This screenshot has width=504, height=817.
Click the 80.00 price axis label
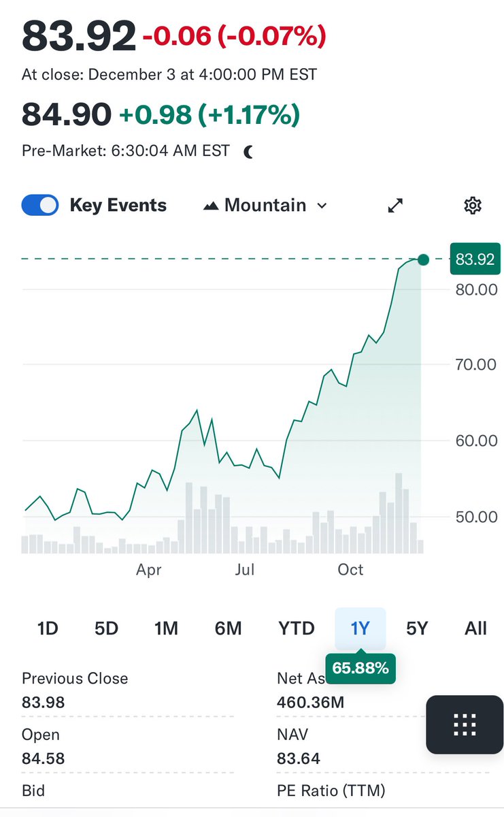[475, 289]
